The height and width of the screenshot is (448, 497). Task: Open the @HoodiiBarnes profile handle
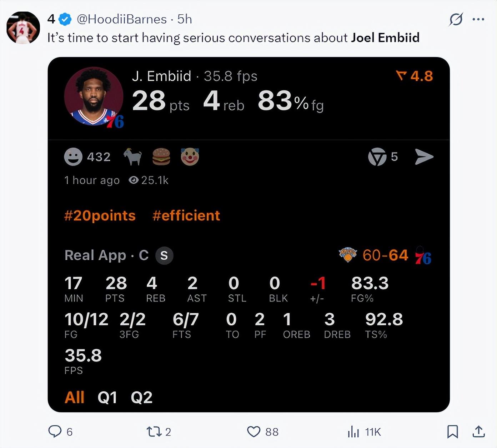click(122, 19)
